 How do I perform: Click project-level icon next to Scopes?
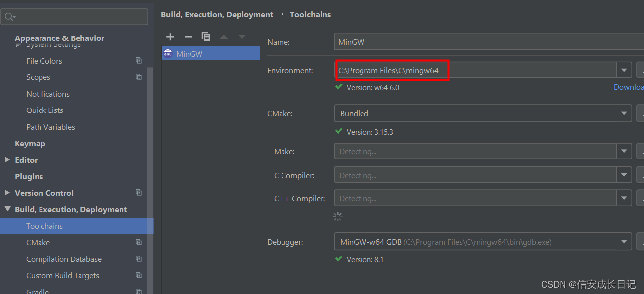tap(139, 77)
